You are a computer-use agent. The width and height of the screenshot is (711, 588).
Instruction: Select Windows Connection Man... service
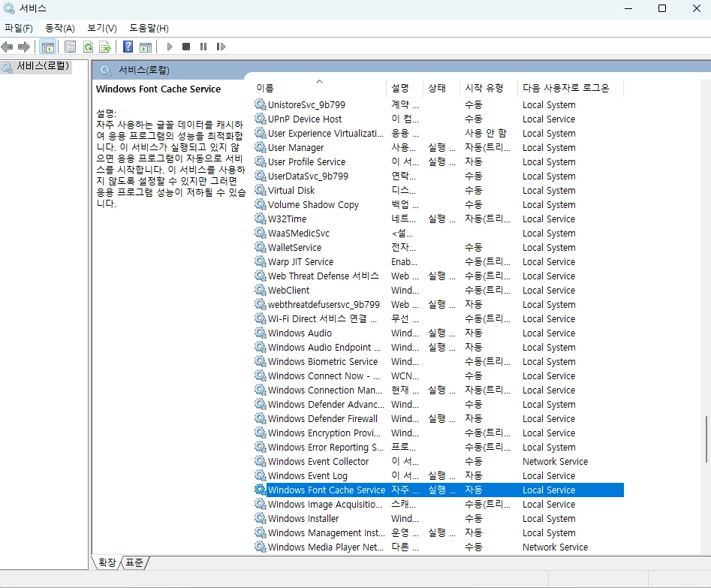pos(438,390)
